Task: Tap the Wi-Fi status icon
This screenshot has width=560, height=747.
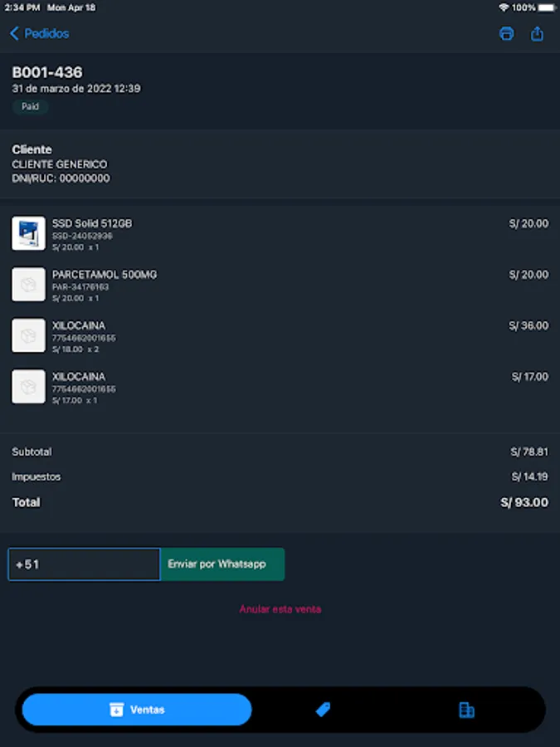Action: 504,7
